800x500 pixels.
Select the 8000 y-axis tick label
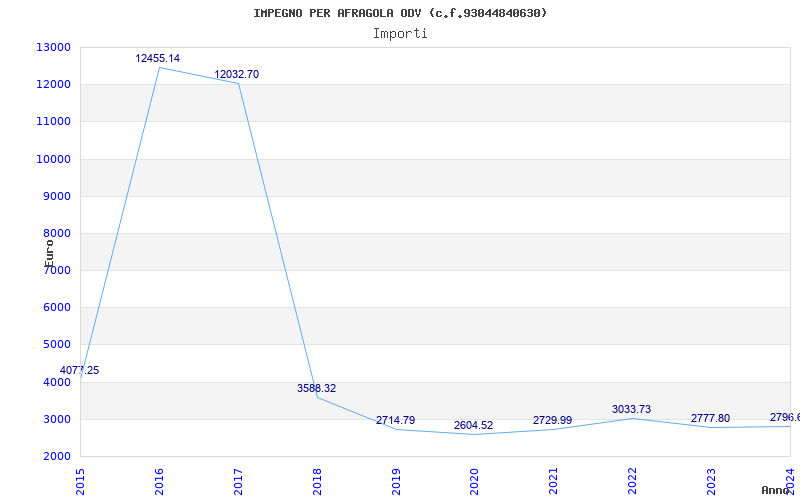click(56, 234)
